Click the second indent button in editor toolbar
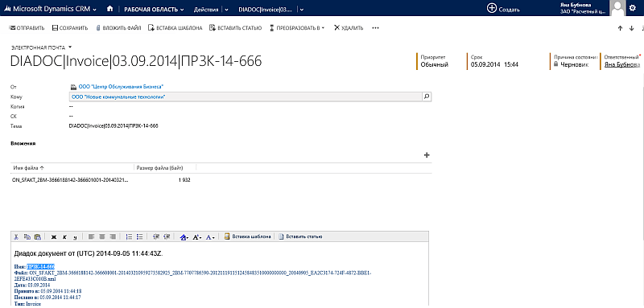Screen dimensions: 644x308 click(167, 236)
